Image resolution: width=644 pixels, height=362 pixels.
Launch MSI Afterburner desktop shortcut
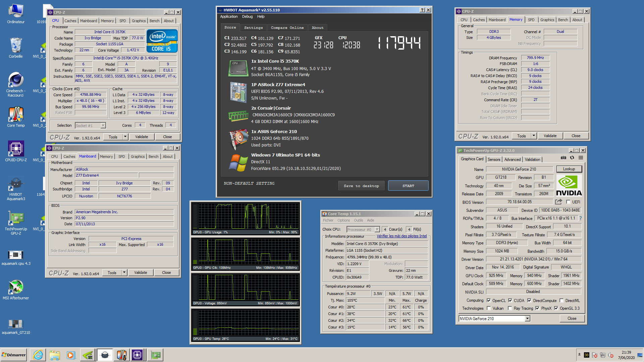coord(16,290)
